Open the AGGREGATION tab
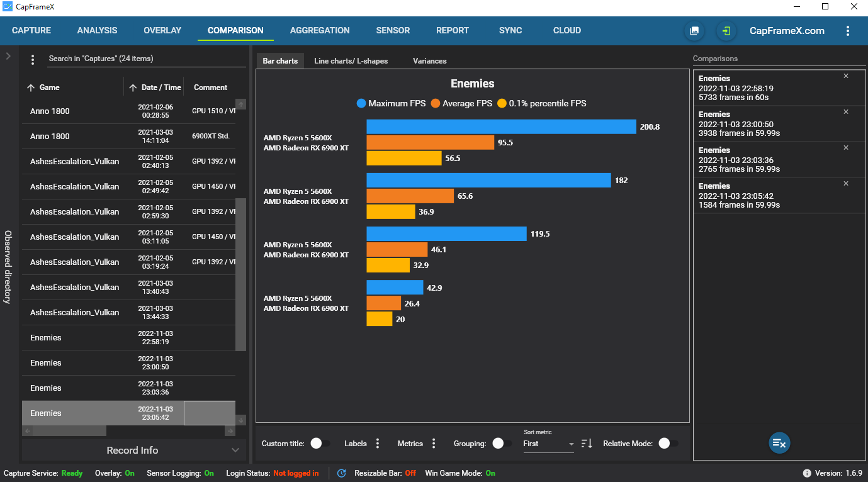 coord(320,30)
